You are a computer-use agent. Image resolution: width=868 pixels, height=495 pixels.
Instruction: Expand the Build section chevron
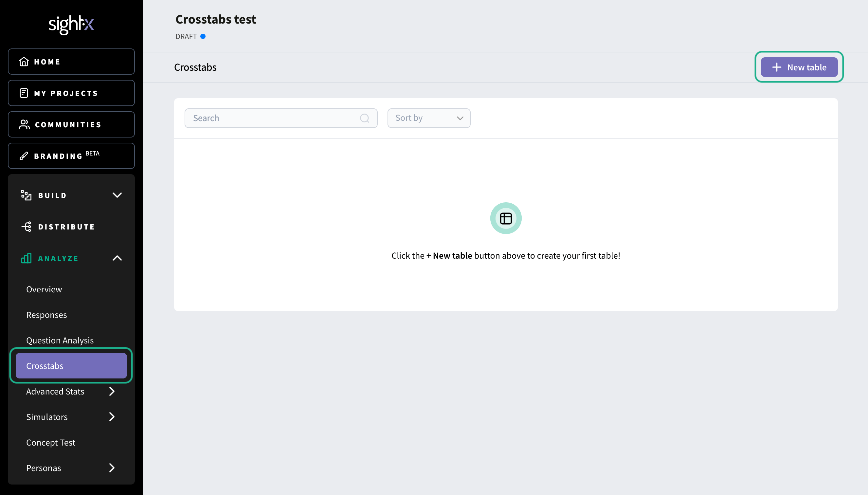[x=117, y=195]
